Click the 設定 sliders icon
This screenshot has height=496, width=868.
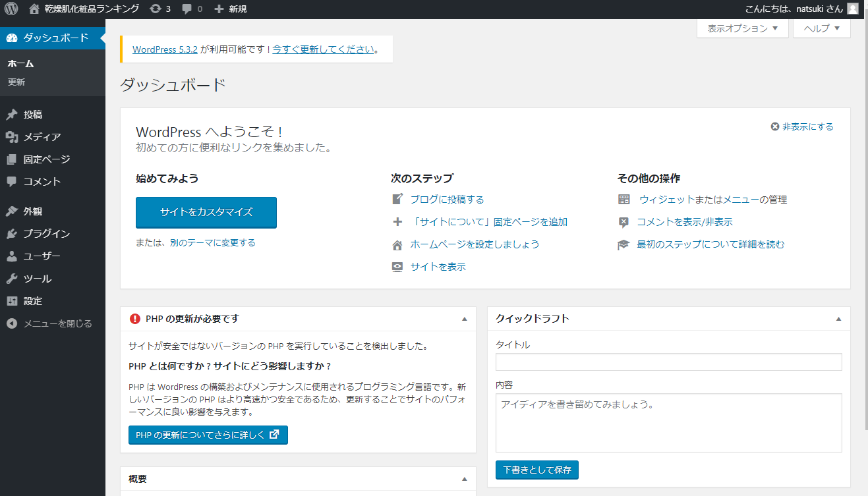[x=12, y=301]
